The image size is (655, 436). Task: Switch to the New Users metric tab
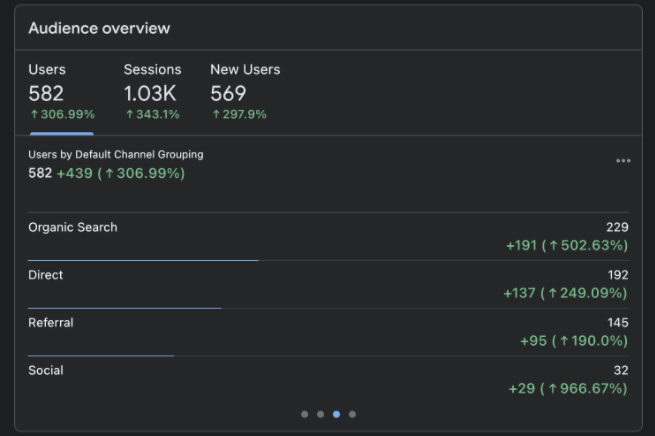click(244, 92)
